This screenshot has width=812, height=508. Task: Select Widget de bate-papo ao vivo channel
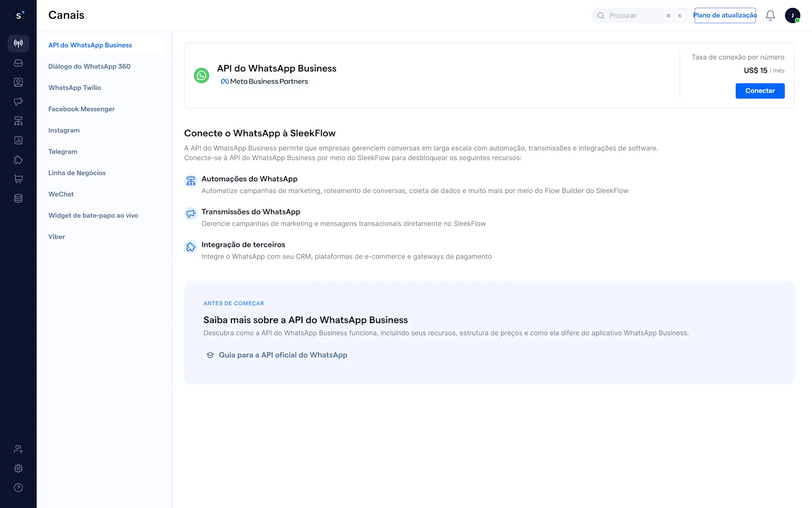click(x=104, y=216)
